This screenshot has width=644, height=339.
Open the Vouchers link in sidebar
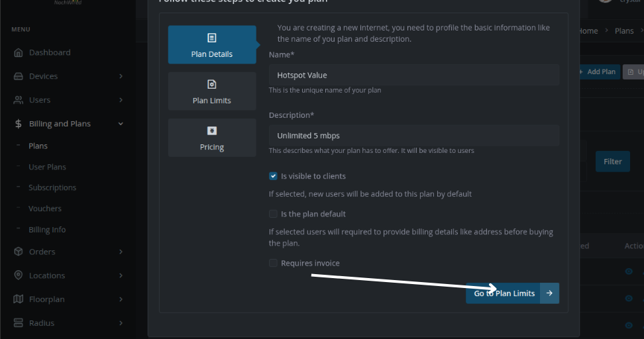(x=45, y=209)
